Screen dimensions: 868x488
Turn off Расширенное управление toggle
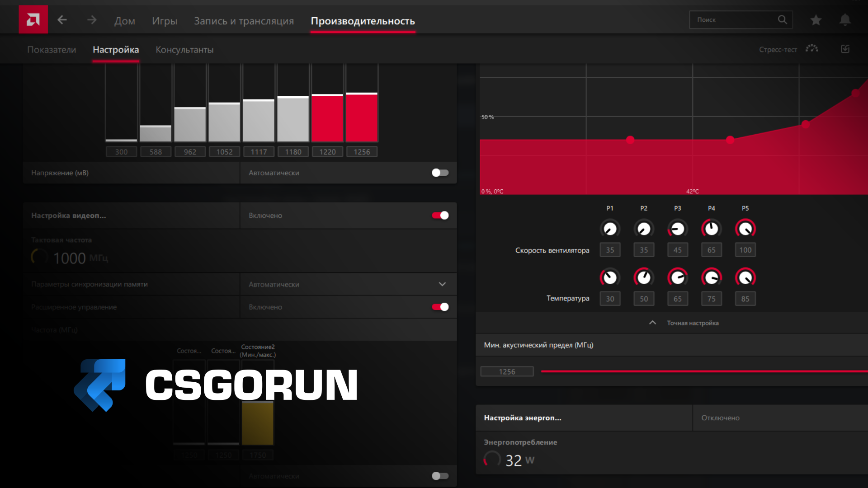coord(440,307)
